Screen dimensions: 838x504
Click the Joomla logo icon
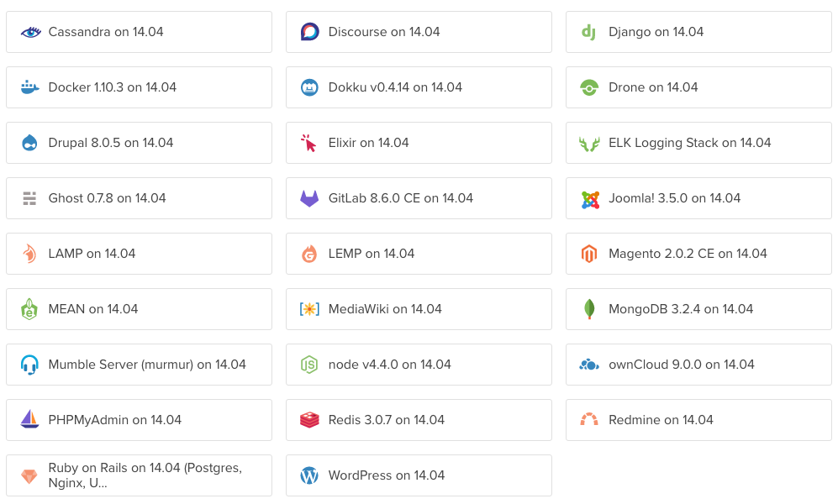590,199
